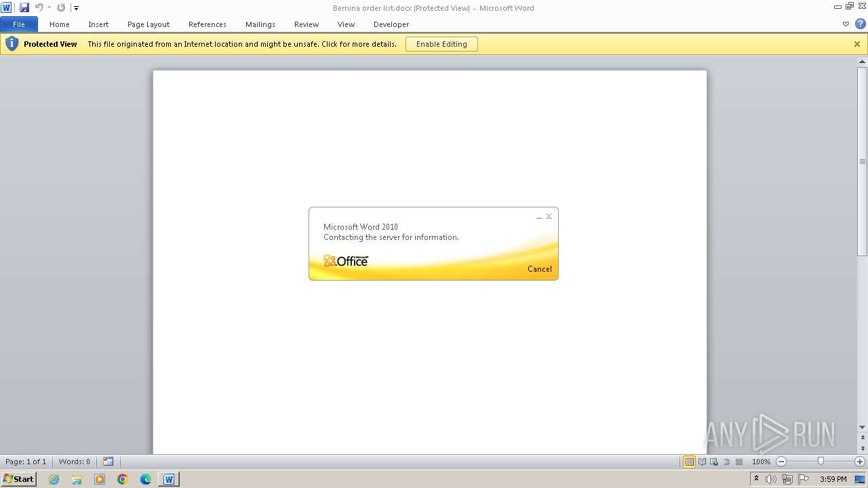Show hidden tray icons arrow

click(x=756, y=479)
